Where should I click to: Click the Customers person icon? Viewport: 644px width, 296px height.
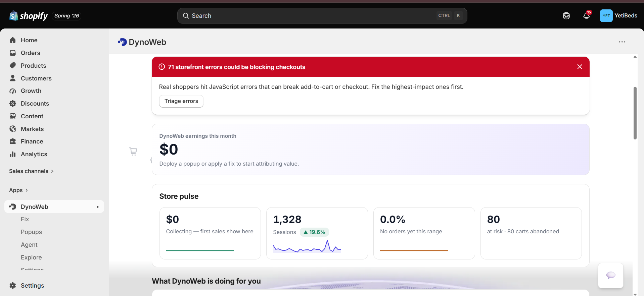13,78
